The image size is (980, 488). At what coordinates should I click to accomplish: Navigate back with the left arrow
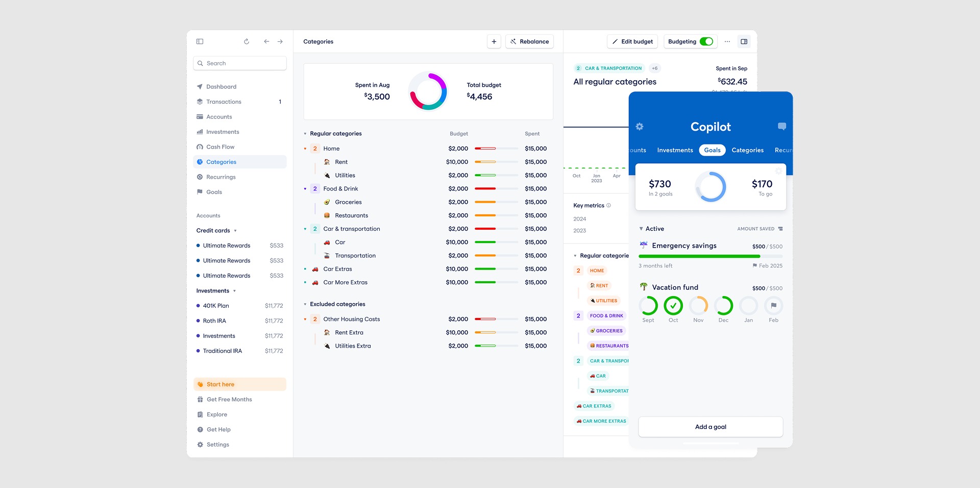point(266,41)
